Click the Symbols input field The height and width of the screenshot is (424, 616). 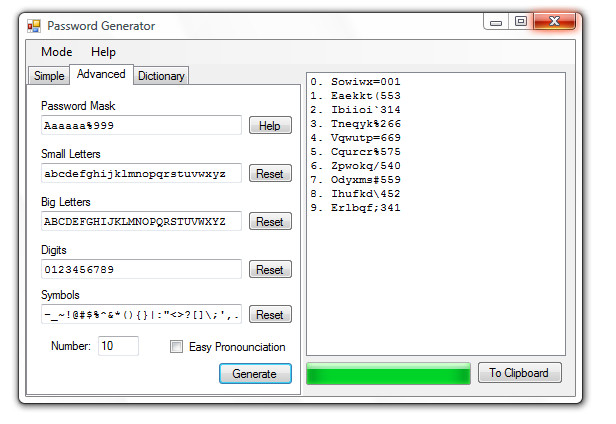point(141,314)
